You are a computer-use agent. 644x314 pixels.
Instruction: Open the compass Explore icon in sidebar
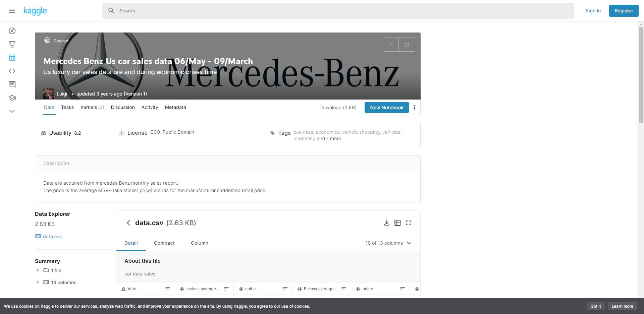[12, 31]
